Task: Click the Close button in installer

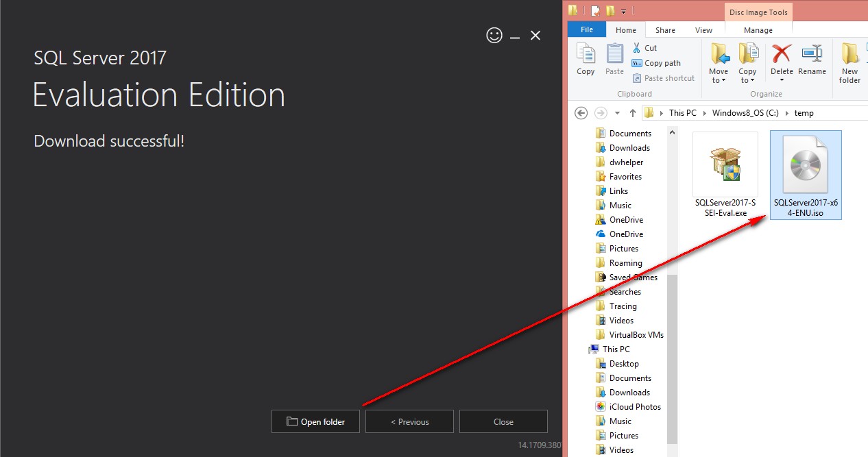Action: [x=503, y=421]
